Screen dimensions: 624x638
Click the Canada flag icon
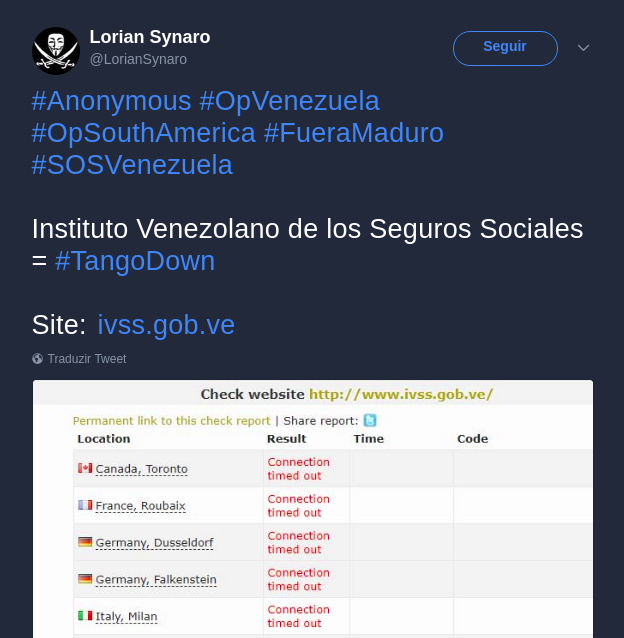click(x=85, y=468)
